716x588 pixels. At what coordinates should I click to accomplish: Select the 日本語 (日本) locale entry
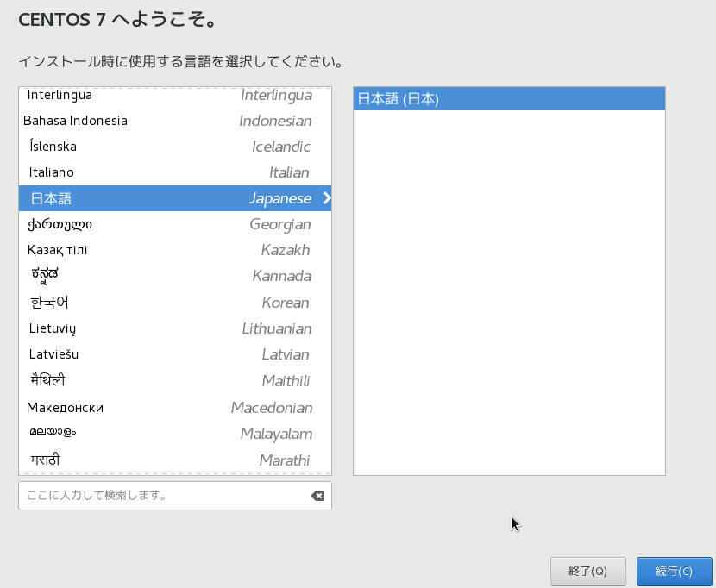[509, 98]
